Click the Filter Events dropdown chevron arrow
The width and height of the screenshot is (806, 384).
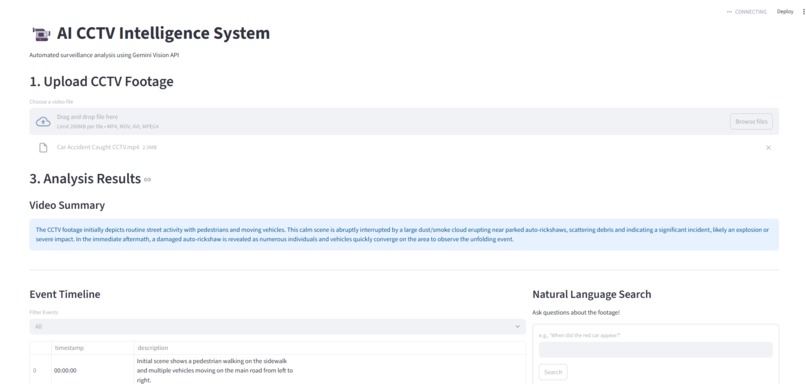(x=518, y=326)
